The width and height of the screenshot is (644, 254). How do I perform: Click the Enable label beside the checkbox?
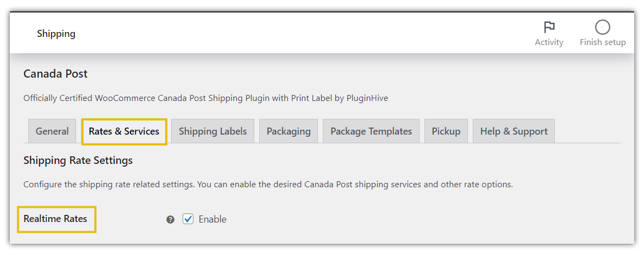tap(212, 219)
